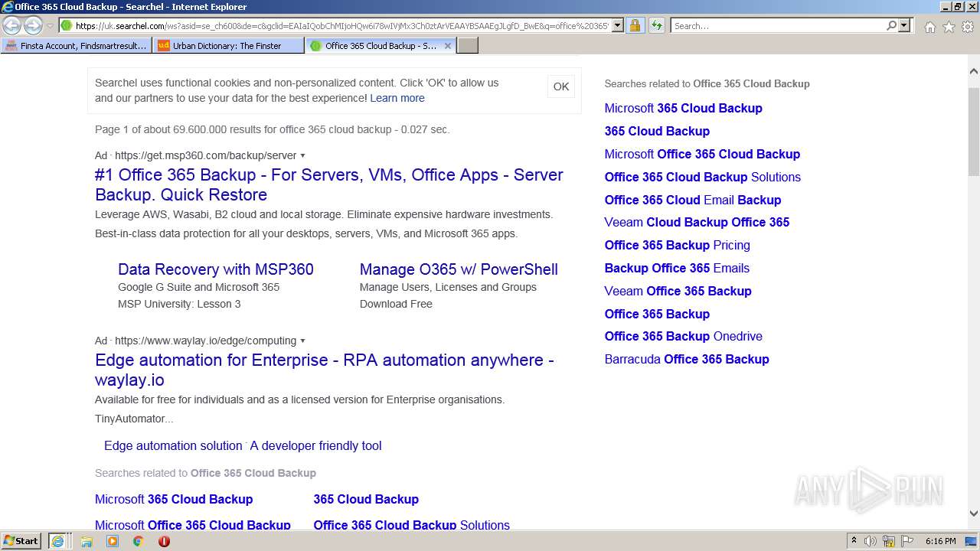Expand the msp360 ad URL dropdown arrow

(x=302, y=155)
